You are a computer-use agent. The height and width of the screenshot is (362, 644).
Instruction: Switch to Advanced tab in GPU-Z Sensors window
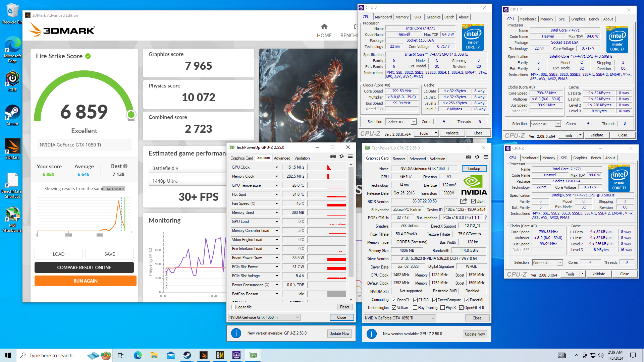tap(282, 158)
